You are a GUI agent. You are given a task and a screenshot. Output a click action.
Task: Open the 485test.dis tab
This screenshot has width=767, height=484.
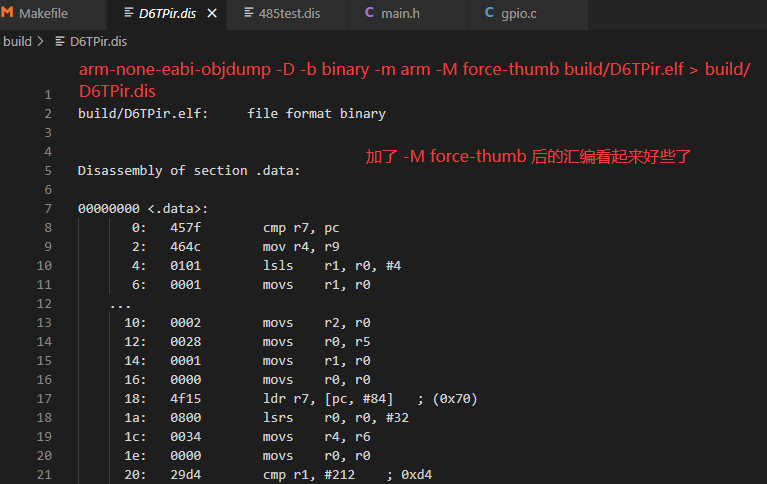(288, 14)
